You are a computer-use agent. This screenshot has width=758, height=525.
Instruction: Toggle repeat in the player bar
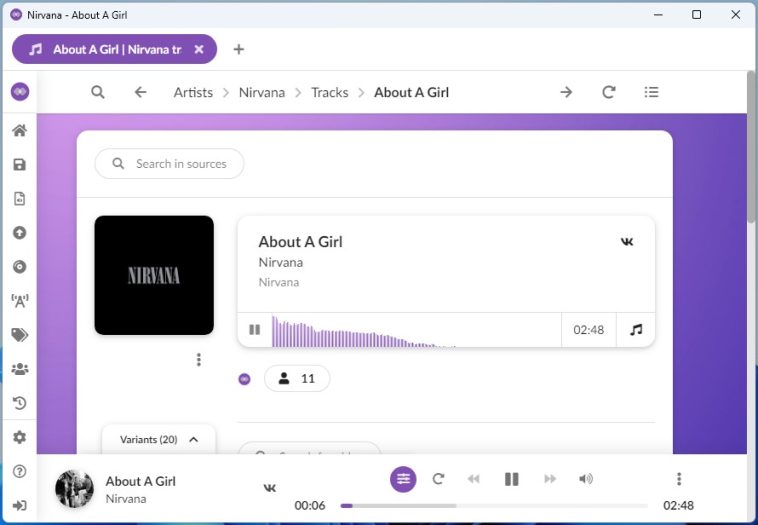point(438,479)
